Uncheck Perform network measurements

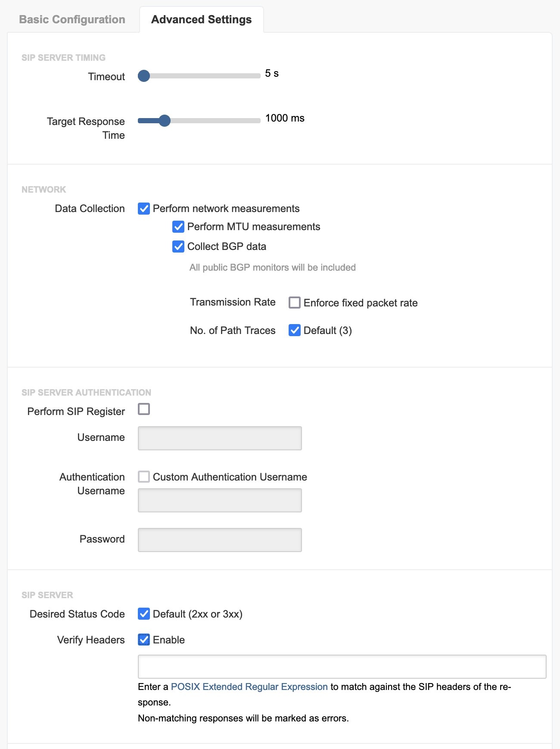coord(144,209)
